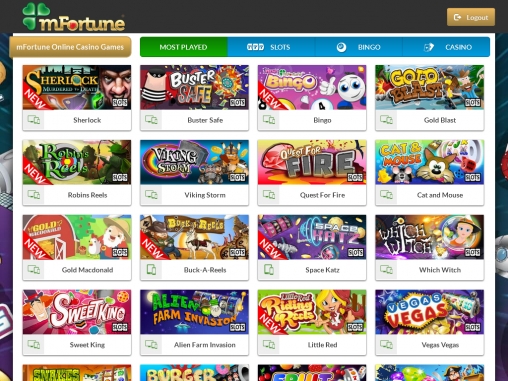Open the Little Red title link
Screen dimensions: 508x381
click(x=322, y=345)
